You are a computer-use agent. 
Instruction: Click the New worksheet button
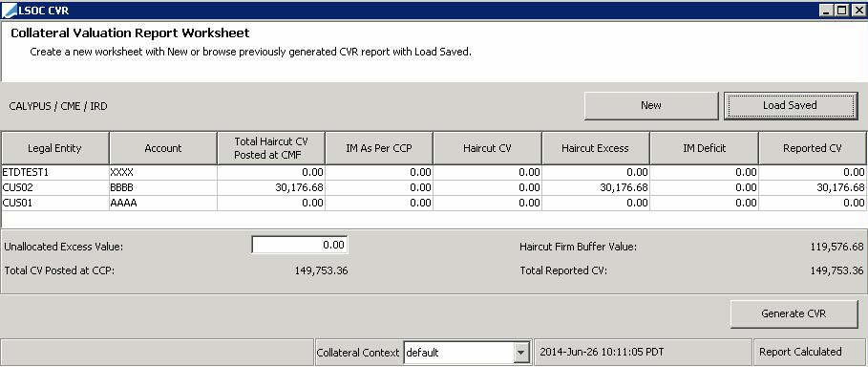651,105
